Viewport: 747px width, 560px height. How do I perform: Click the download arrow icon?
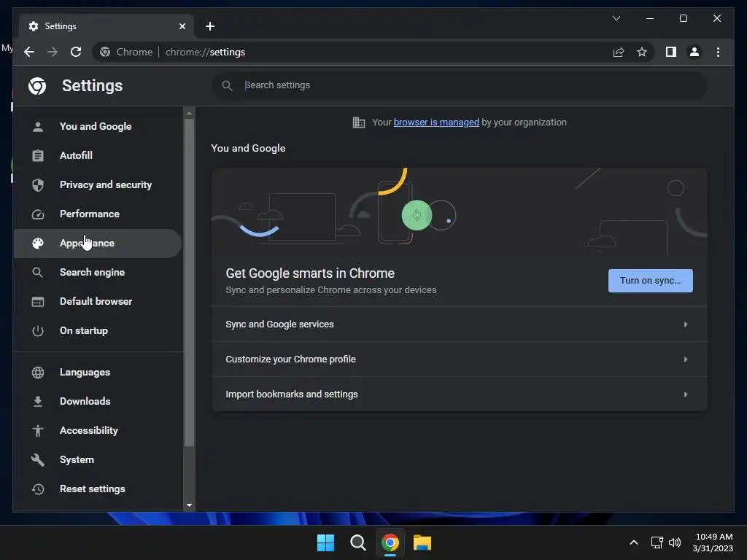tap(38, 402)
